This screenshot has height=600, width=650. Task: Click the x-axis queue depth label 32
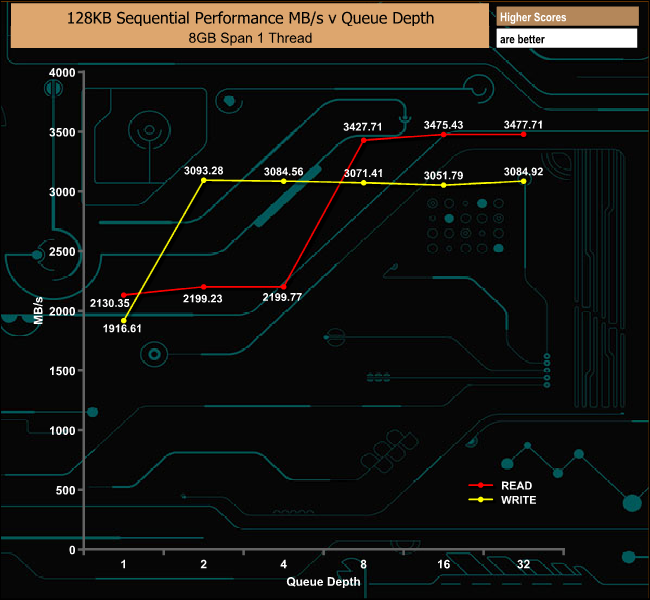pos(524,564)
